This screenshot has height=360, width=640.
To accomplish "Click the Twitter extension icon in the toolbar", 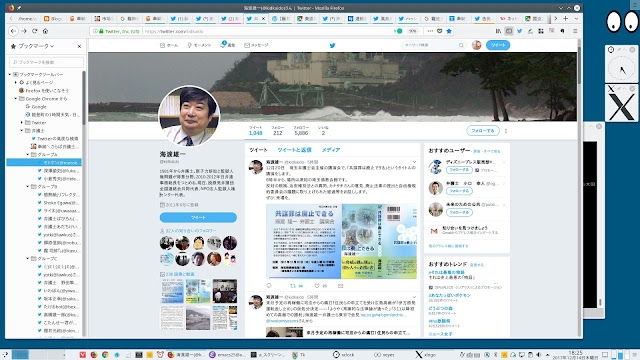I will pyautogui.click(x=520, y=31).
